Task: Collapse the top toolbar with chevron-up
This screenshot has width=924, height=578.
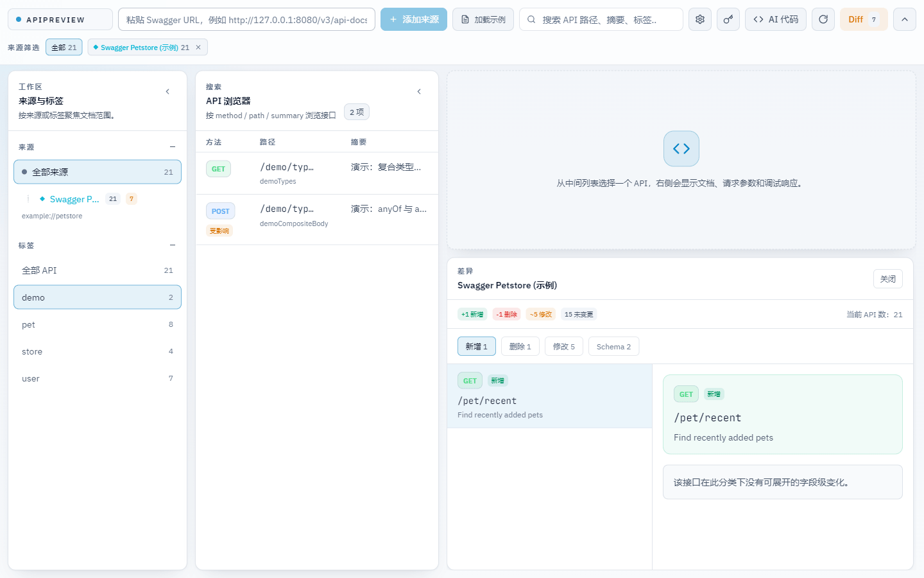Action: [x=905, y=19]
